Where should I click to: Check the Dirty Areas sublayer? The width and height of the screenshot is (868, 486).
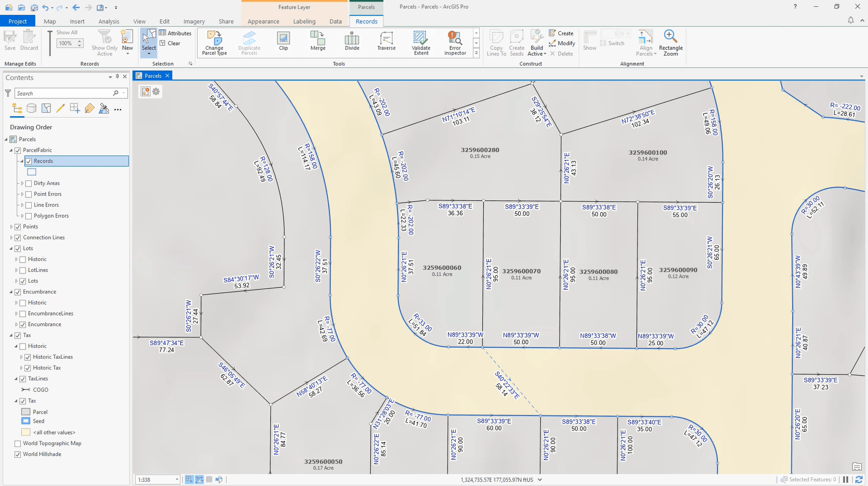pos(29,183)
